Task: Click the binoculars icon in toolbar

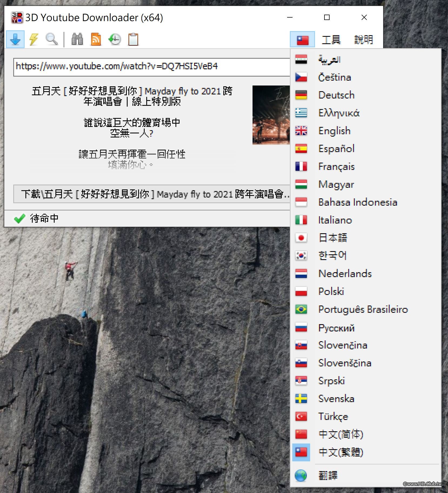Action: [x=77, y=40]
